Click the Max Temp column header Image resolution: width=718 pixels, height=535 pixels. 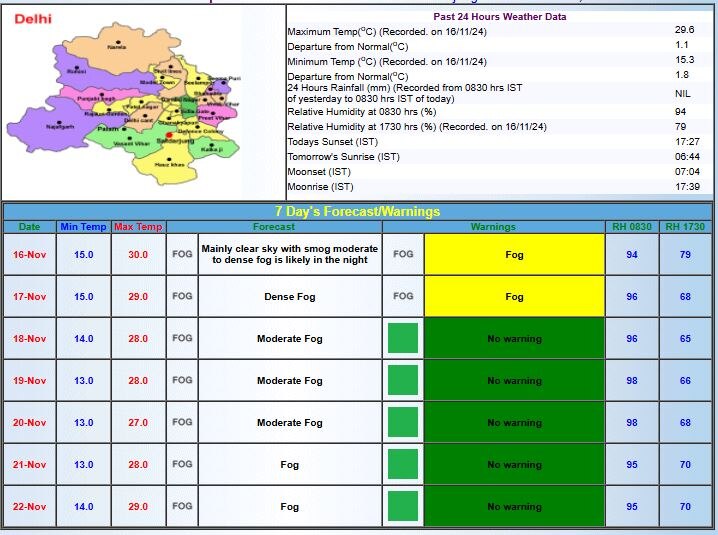[137, 227]
